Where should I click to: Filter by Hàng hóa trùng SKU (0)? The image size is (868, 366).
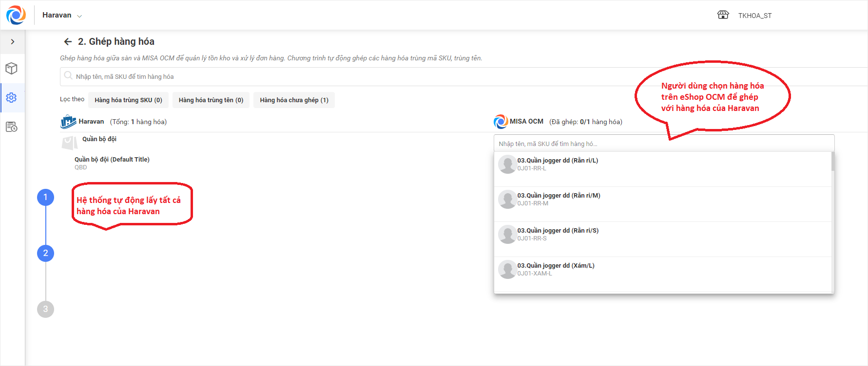pyautogui.click(x=128, y=100)
